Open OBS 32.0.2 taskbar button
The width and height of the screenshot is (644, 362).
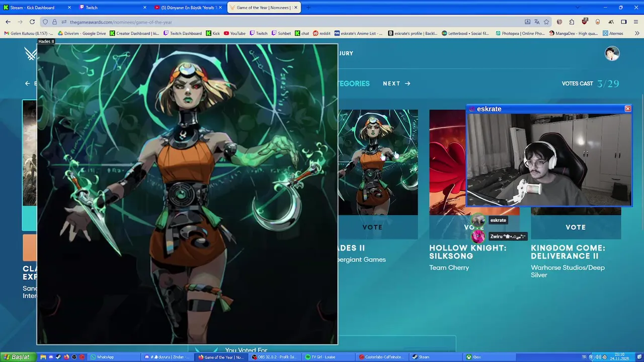tap(274, 357)
